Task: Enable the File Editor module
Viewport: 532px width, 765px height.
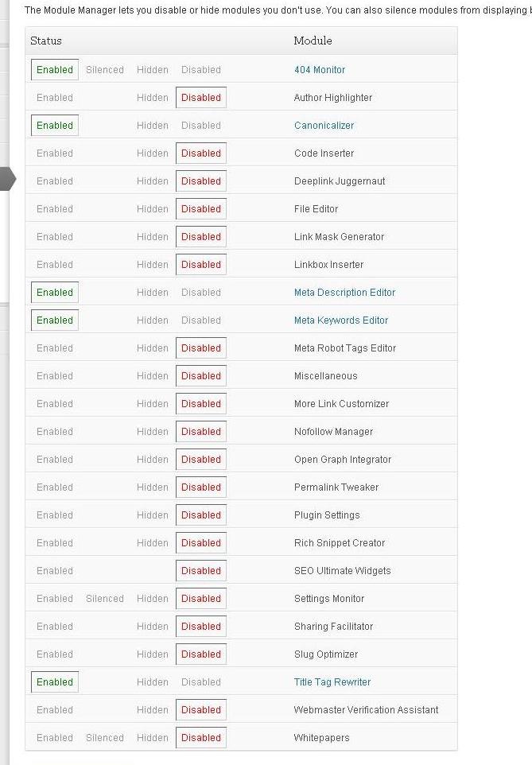Action: (x=55, y=209)
